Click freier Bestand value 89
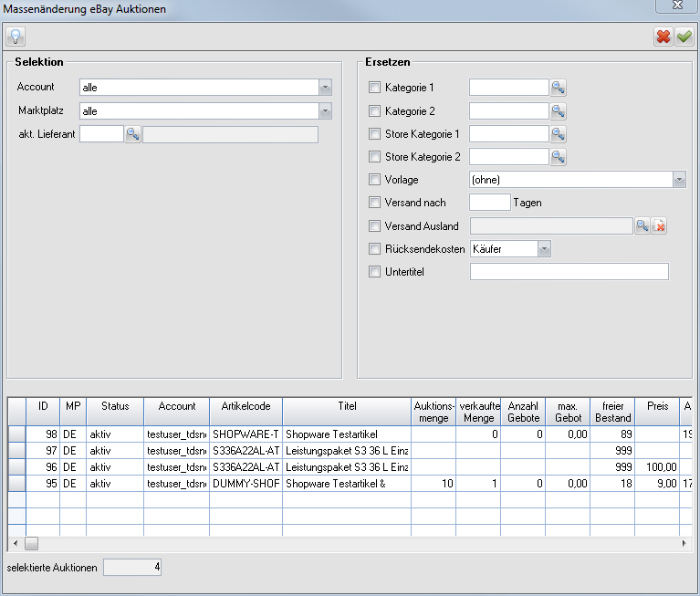 coord(612,434)
